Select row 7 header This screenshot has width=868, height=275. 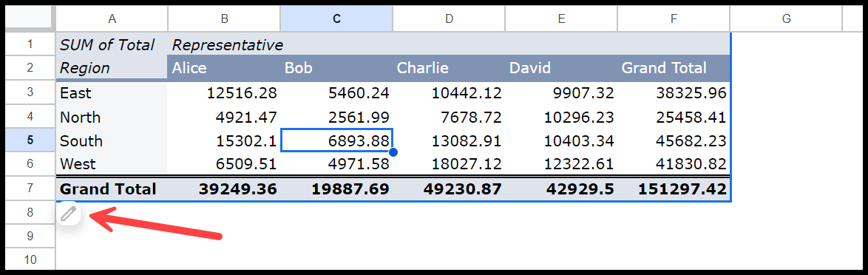point(30,188)
